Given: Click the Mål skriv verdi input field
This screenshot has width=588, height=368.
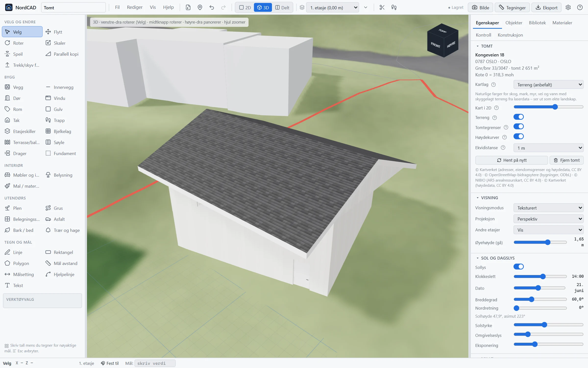Looking at the screenshot, I should (155, 363).
